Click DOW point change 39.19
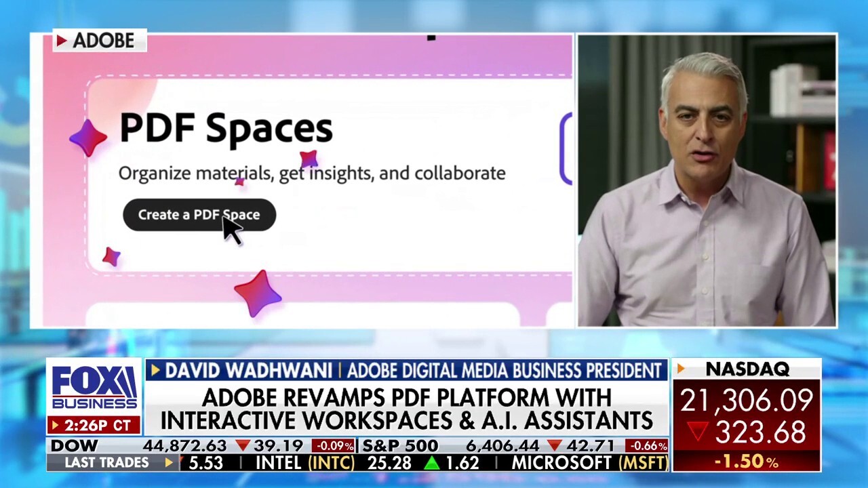This screenshot has width=868, height=488. click(x=279, y=446)
